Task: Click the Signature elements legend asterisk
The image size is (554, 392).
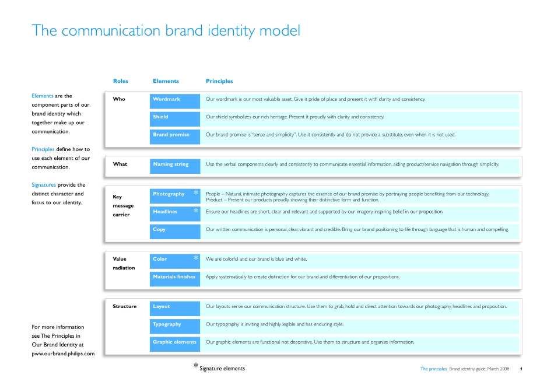Action: point(196,367)
